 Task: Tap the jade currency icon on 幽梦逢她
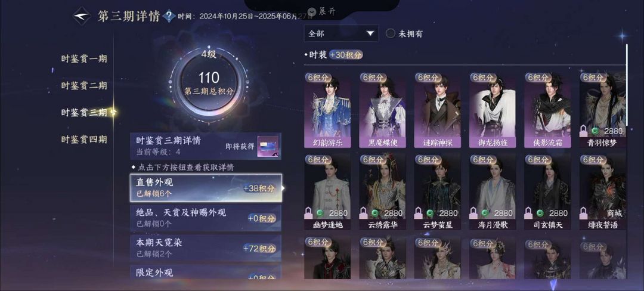click(x=320, y=213)
